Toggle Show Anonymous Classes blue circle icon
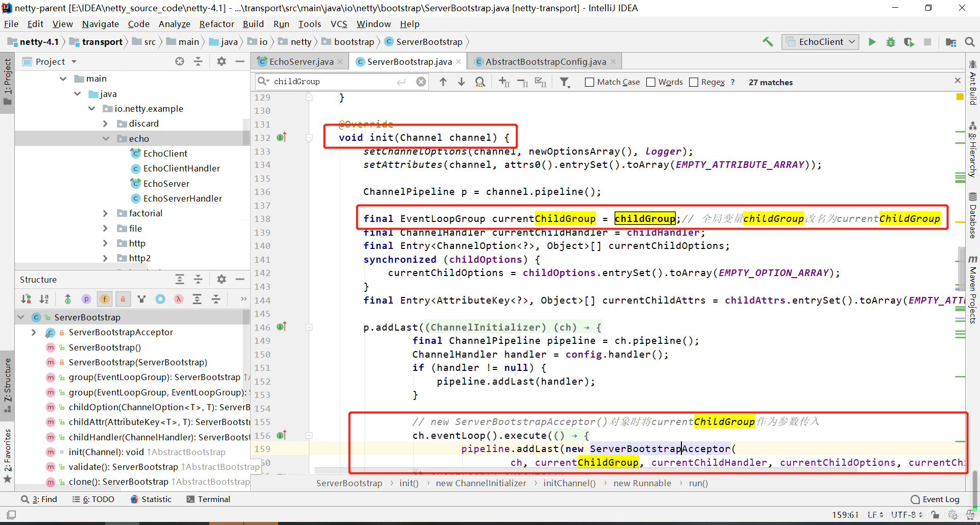980x525 pixels. [x=160, y=299]
